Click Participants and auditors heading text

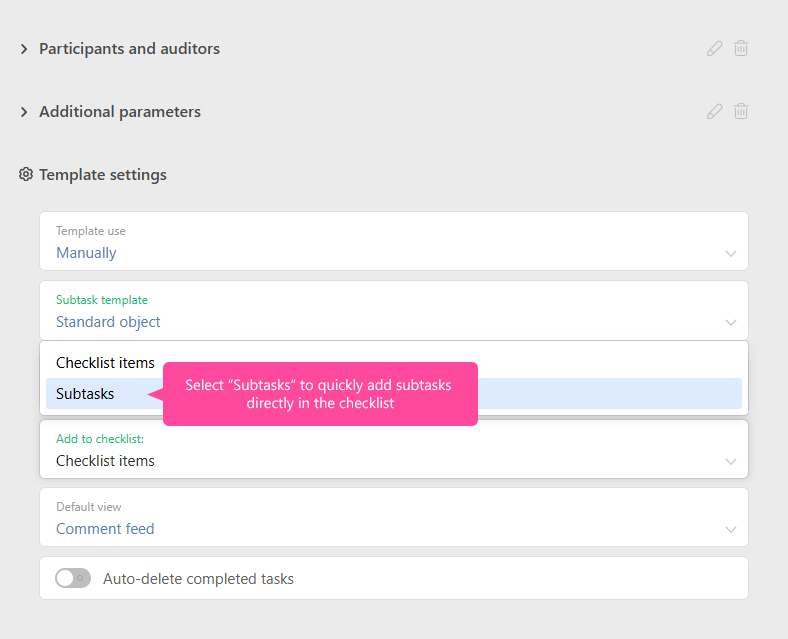click(x=129, y=49)
